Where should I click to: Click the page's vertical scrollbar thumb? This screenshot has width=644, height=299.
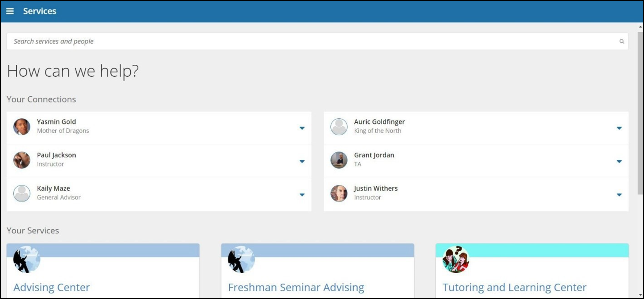pos(640,113)
